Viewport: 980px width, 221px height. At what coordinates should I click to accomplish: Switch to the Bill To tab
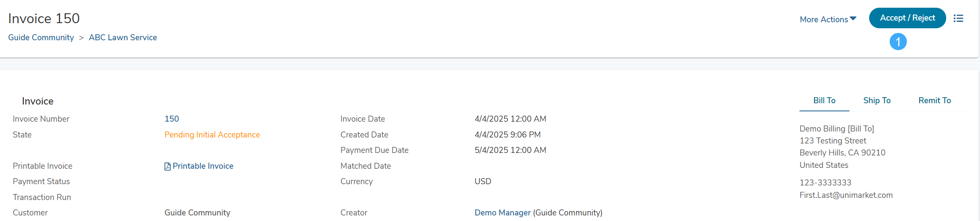point(824,101)
